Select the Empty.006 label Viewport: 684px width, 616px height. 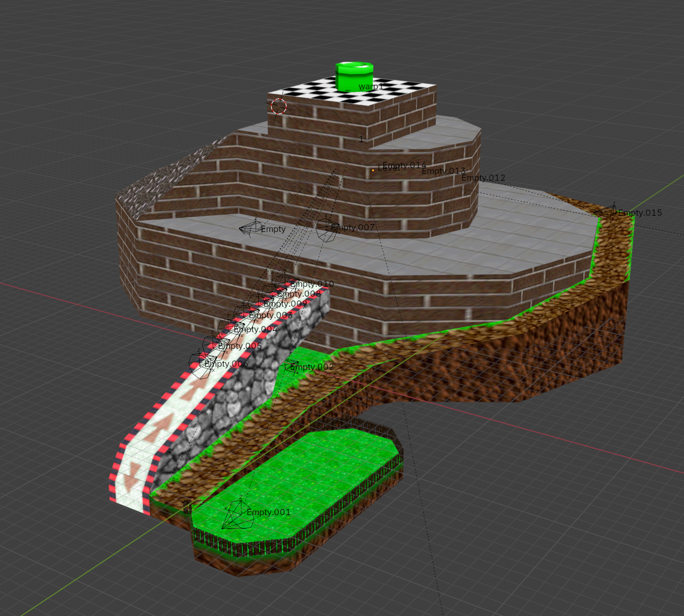(x=226, y=364)
